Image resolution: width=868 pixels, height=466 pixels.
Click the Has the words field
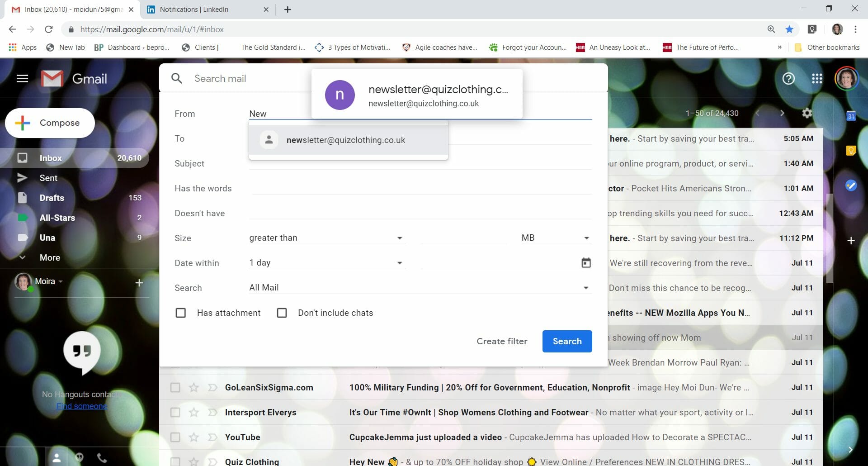click(x=420, y=188)
